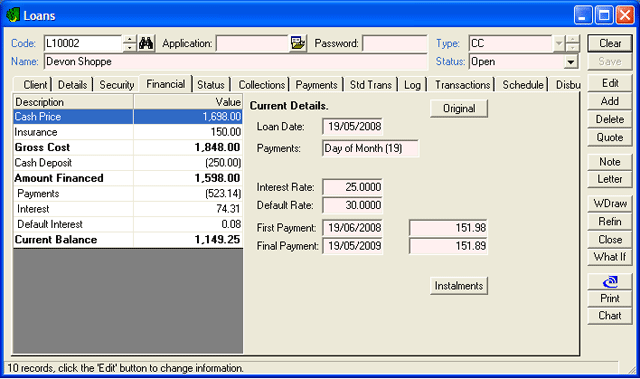The image size is (640, 379).
Task: Click the Refin button
Action: [x=610, y=222]
